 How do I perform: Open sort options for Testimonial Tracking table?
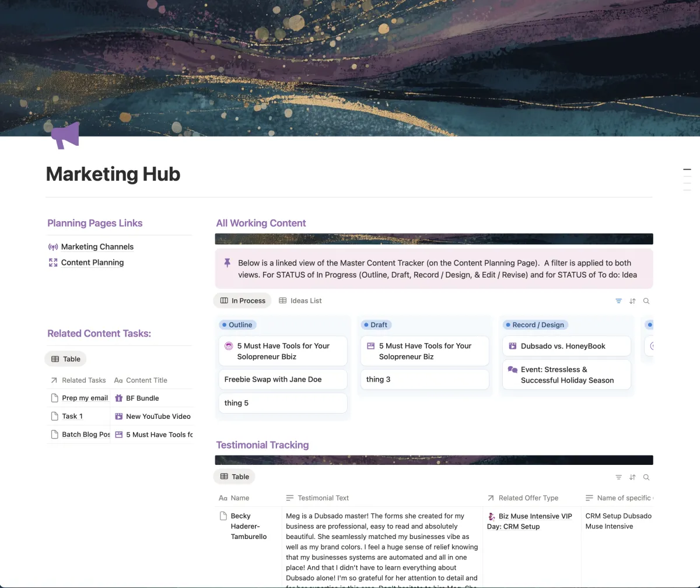[x=632, y=477]
